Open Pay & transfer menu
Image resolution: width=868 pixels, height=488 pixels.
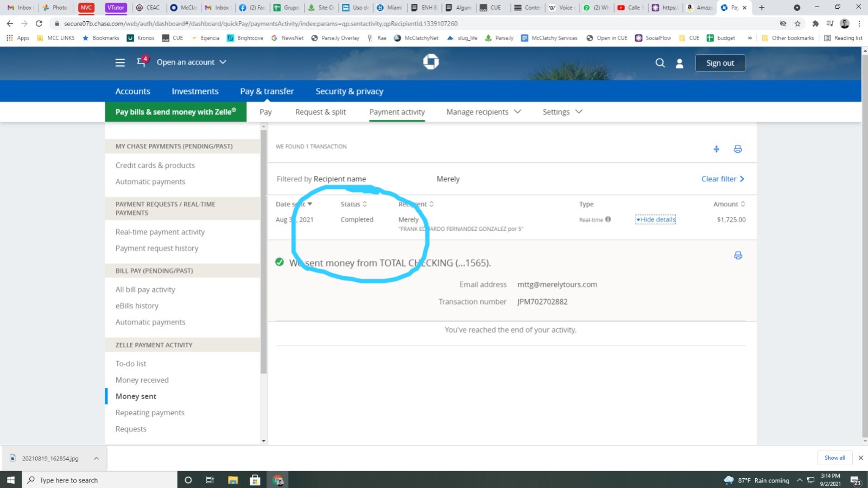click(x=267, y=91)
